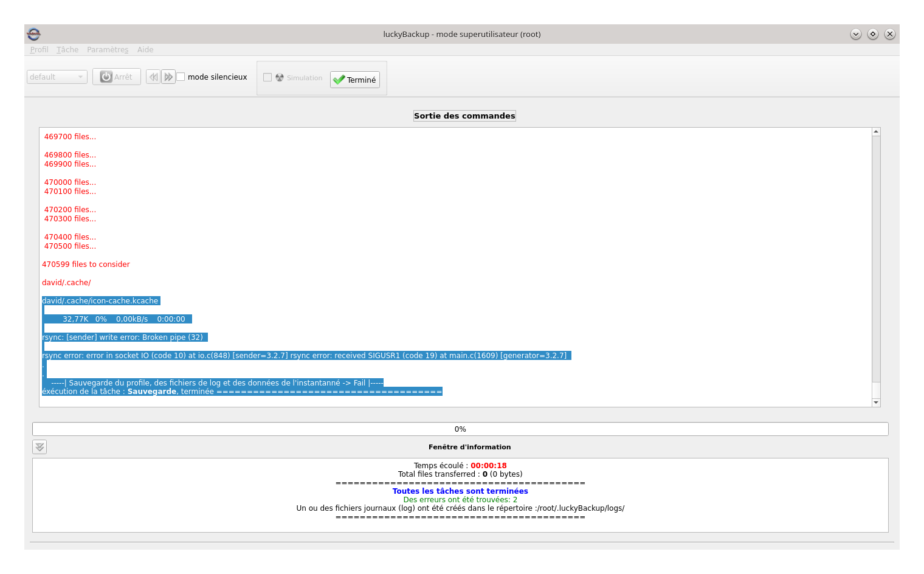Click the 'david/.cache/icon-cache.kcache' line
Image resolution: width=924 pixels, height=574 pixels.
[100, 301]
